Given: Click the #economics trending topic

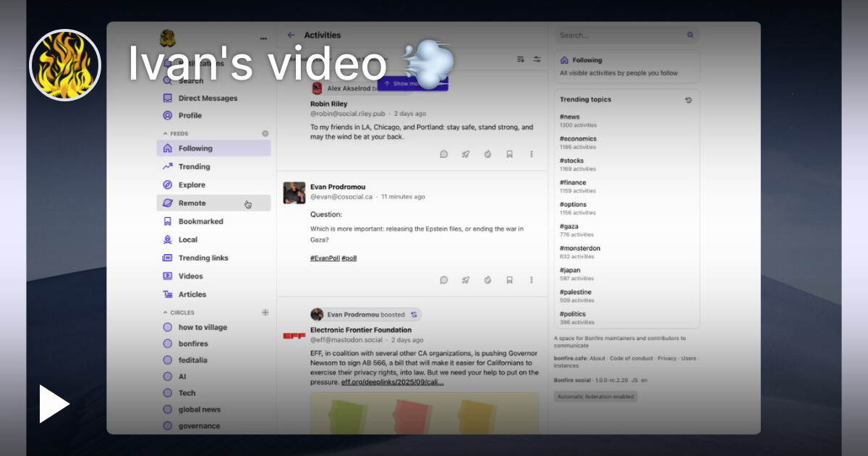Looking at the screenshot, I should [x=578, y=139].
